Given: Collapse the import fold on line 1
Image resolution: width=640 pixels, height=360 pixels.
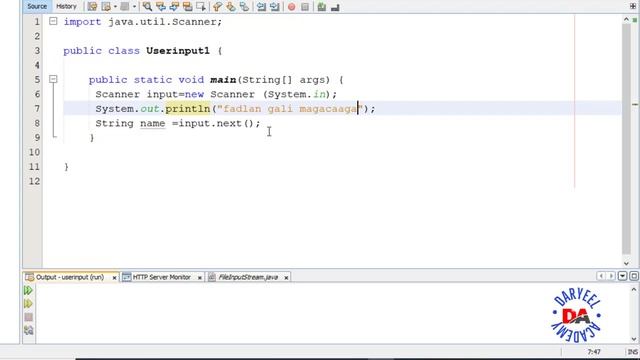Looking at the screenshot, I should (x=53, y=21).
